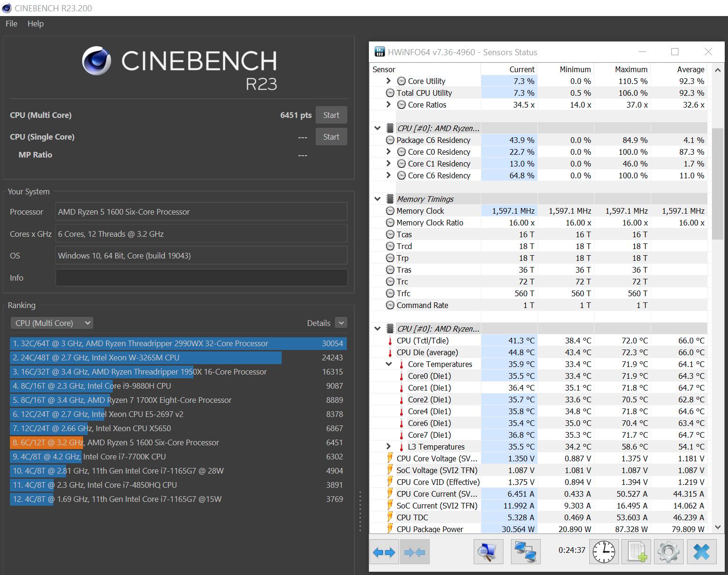The height and width of the screenshot is (575, 728).
Task: Click the HWiNFO expand-layout arrows icon
Action: (384, 552)
